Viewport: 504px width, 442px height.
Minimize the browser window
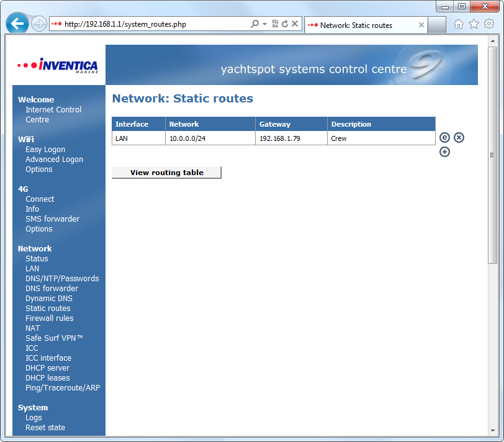click(x=445, y=6)
